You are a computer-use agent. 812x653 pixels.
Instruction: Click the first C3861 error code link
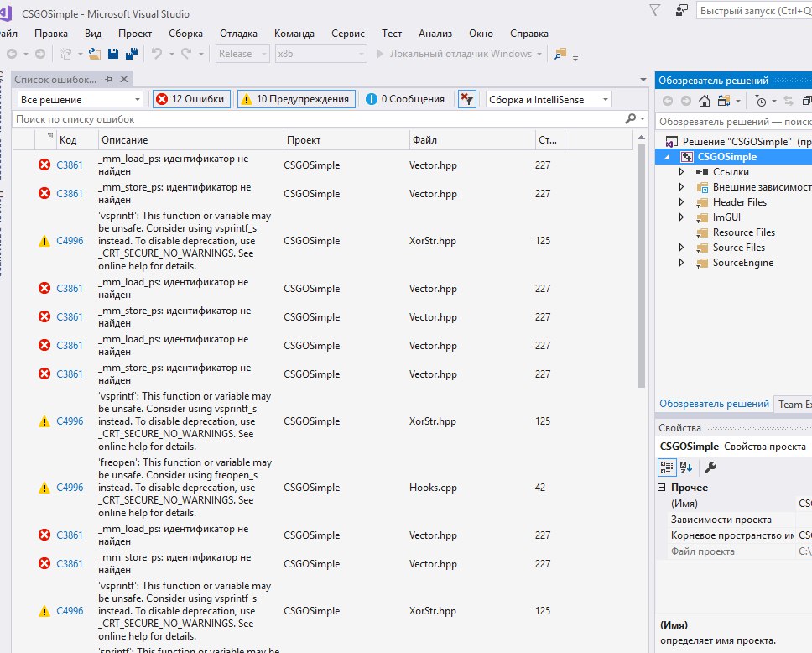coord(70,165)
